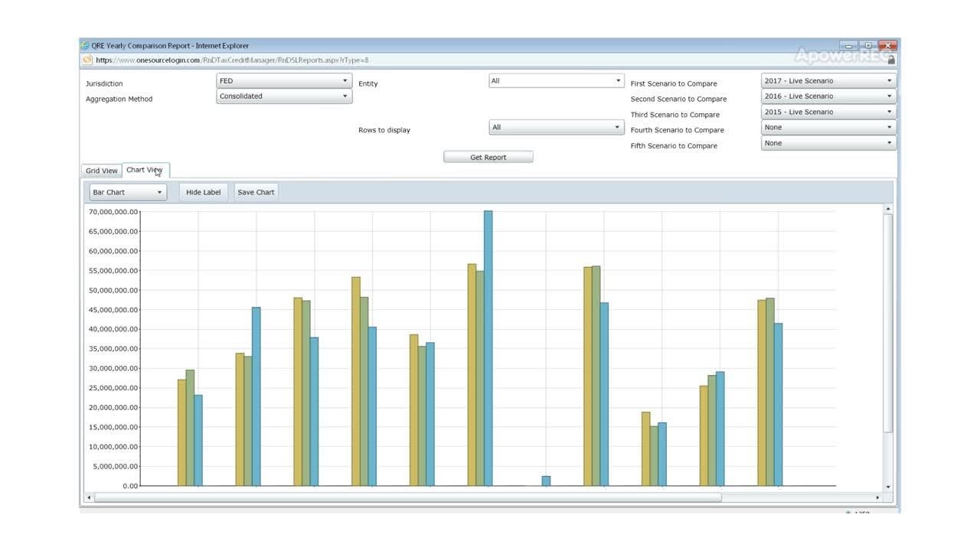Image resolution: width=980 pixels, height=551 pixels.
Task: Switch to the Grid View tab
Action: (x=102, y=171)
